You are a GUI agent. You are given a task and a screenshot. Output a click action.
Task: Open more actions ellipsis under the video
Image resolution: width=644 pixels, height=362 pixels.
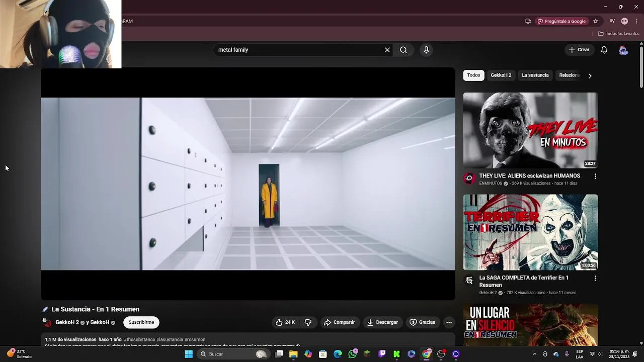[449, 322]
